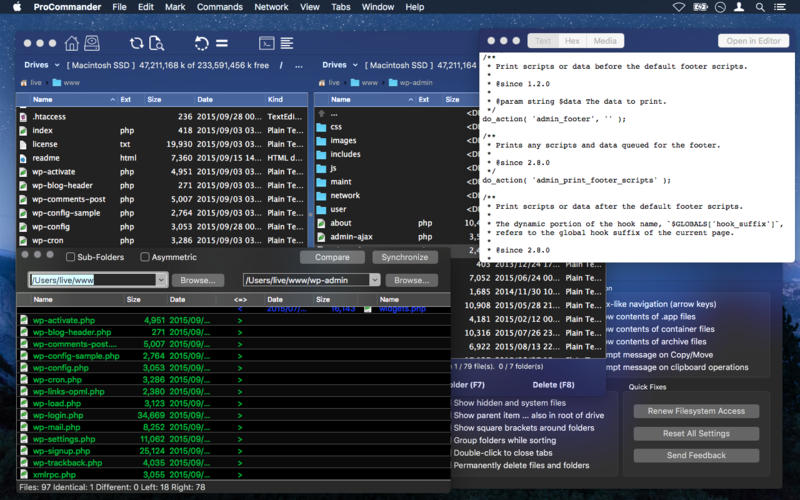Click the slash root button on left drive bar
This screenshot has width=800, height=500.
tap(281, 65)
